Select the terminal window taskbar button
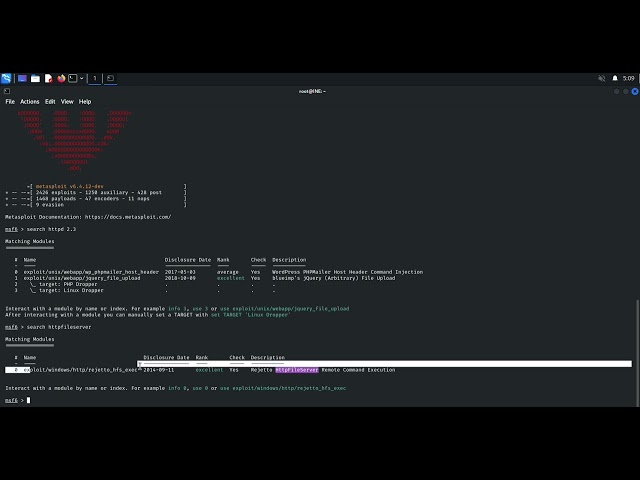This screenshot has height=480, width=640. click(x=110, y=78)
